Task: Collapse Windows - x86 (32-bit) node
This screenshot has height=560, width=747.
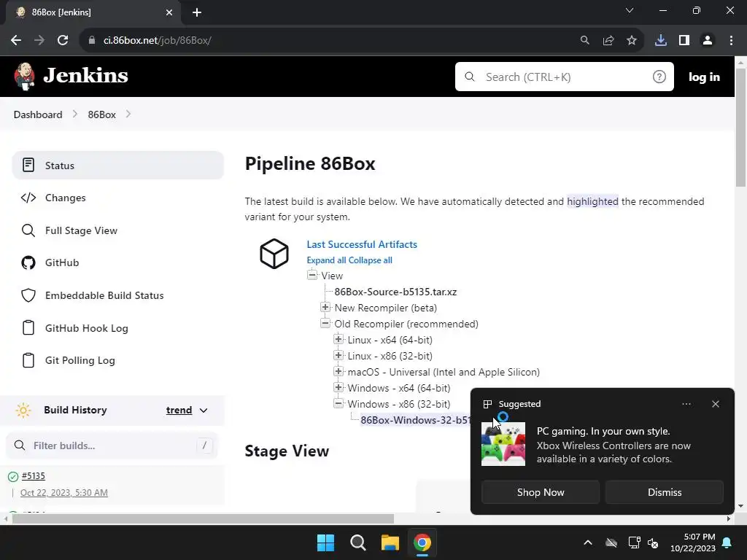Action: point(338,403)
